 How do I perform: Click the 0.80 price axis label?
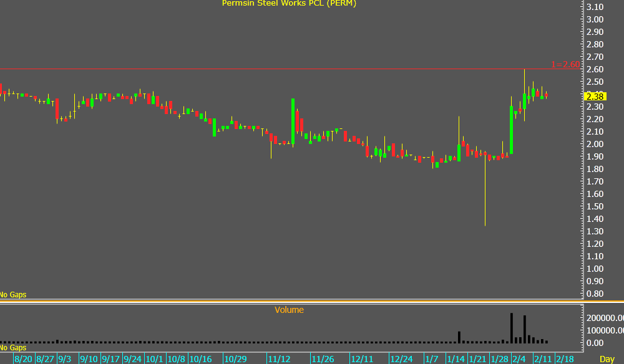(595, 294)
